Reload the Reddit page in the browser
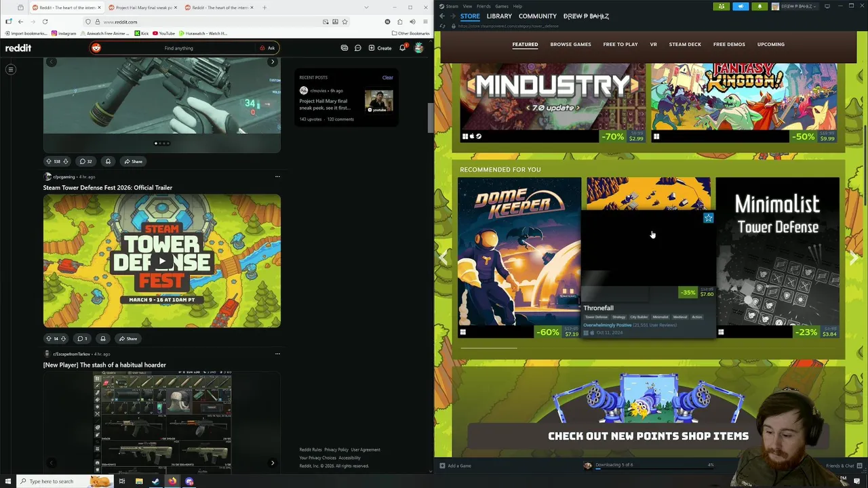868x488 pixels. (x=45, y=22)
